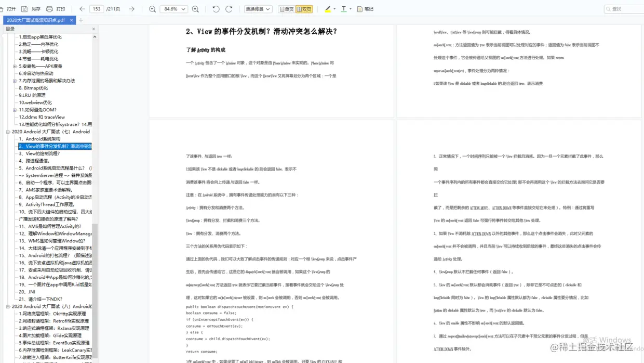Open outline entry 8. Bitmap优化

point(33,88)
